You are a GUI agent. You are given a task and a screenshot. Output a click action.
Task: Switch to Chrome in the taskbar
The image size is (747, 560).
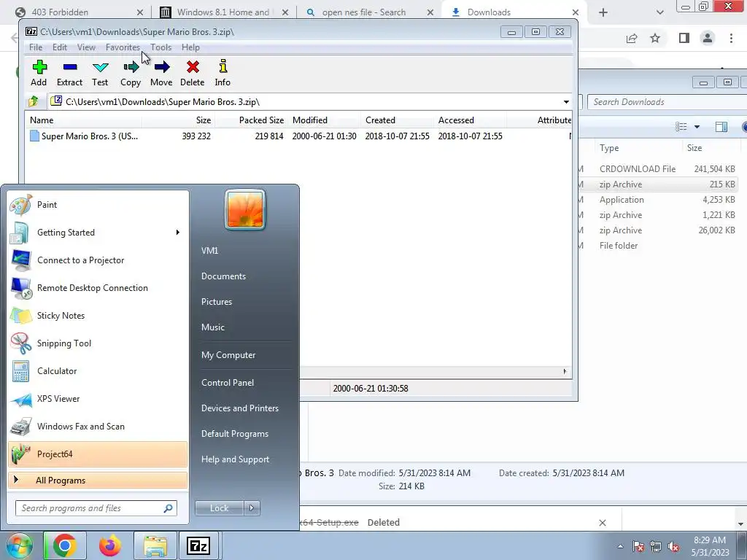(65, 545)
